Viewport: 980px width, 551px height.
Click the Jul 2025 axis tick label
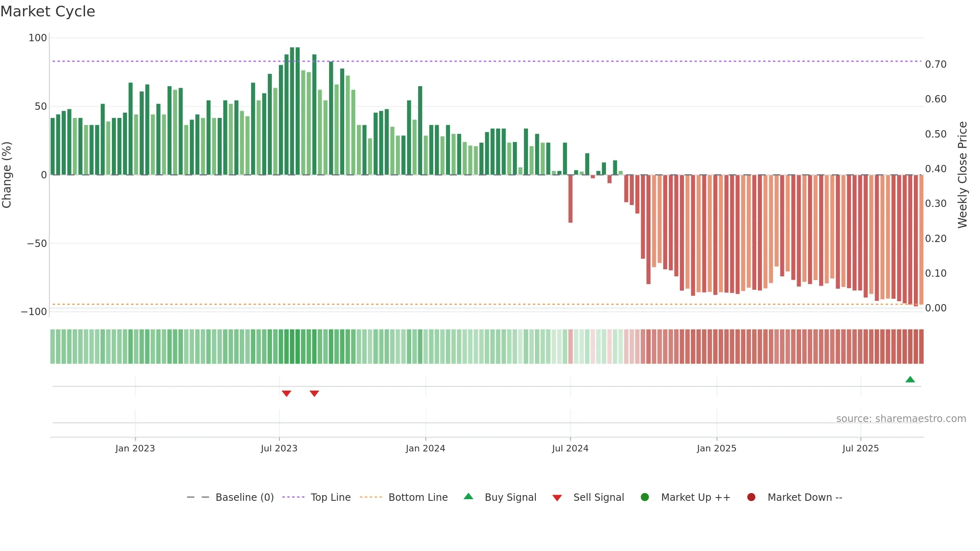tap(861, 449)
